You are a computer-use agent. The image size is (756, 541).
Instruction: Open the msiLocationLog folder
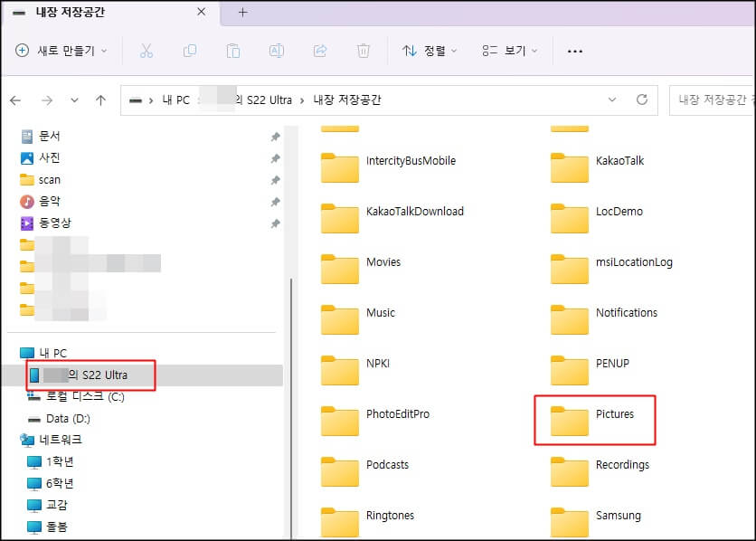(612, 268)
